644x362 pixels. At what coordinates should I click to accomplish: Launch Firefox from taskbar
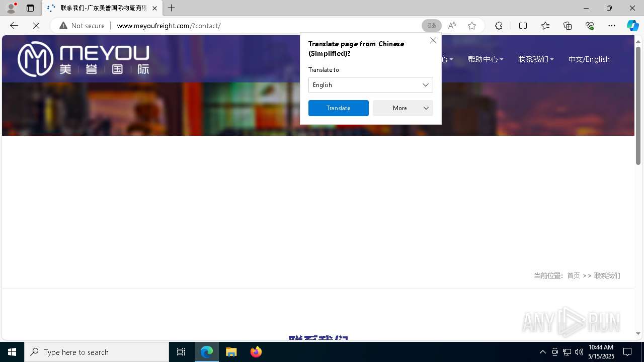point(256,352)
